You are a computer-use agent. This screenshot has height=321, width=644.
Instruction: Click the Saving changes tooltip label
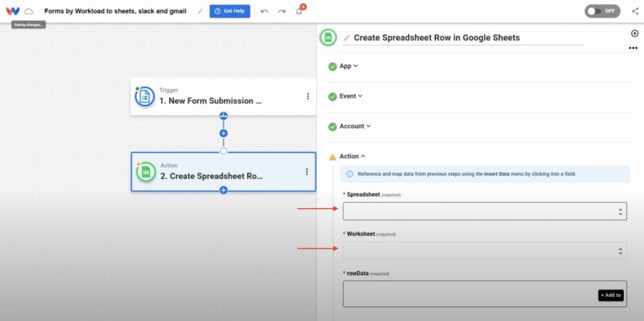coord(28,24)
